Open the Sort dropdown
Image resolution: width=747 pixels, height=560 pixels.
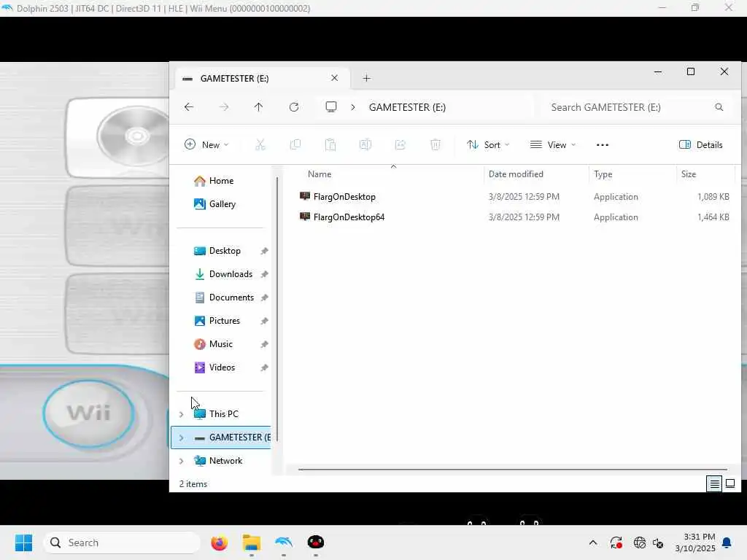pyautogui.click(x=488, y=145)
